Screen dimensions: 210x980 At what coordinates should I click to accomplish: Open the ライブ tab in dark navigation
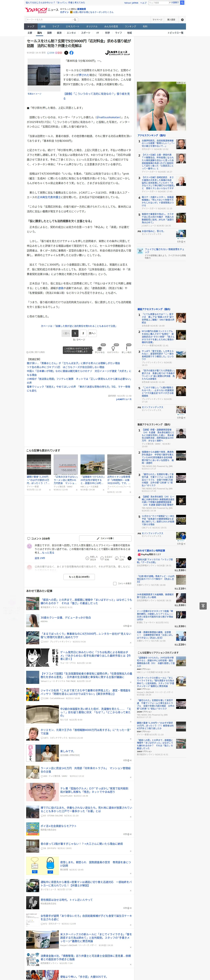coord(56,27)
